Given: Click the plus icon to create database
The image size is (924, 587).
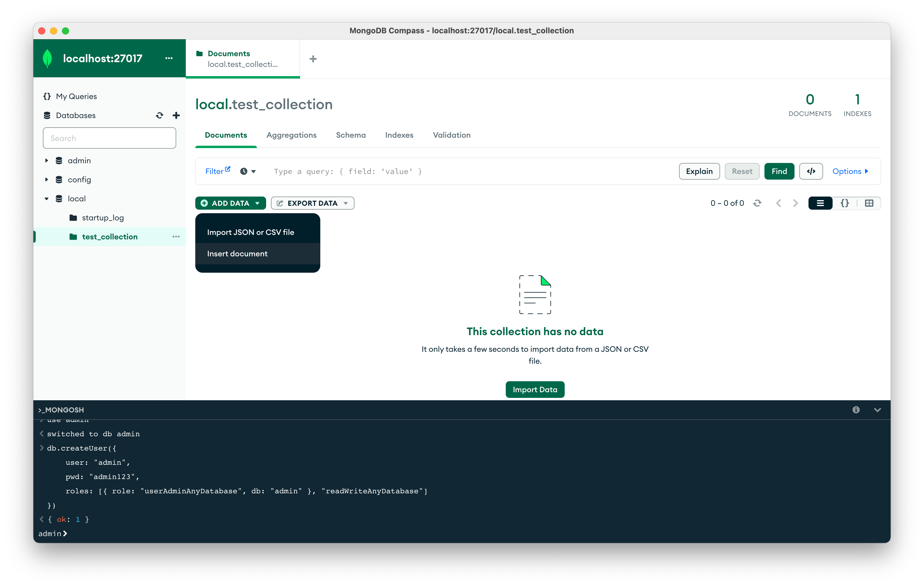Looking at the screenshot, I should click(x=176, y=115).
